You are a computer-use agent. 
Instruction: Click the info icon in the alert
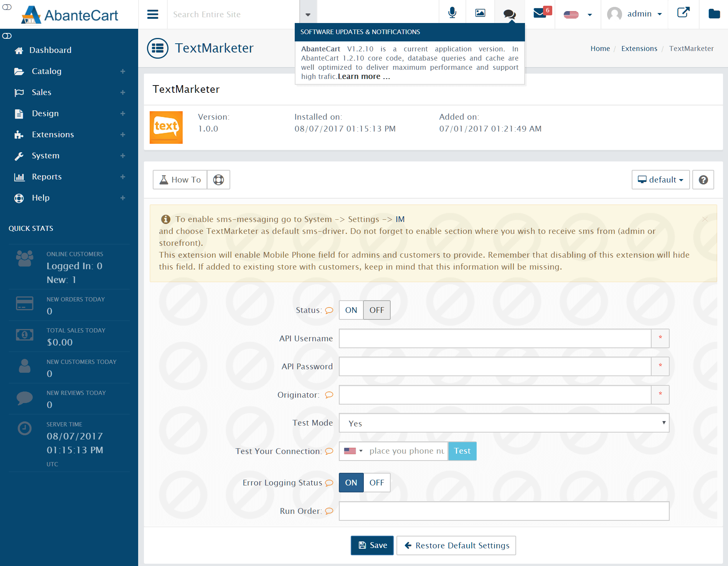tap(165, 219)
